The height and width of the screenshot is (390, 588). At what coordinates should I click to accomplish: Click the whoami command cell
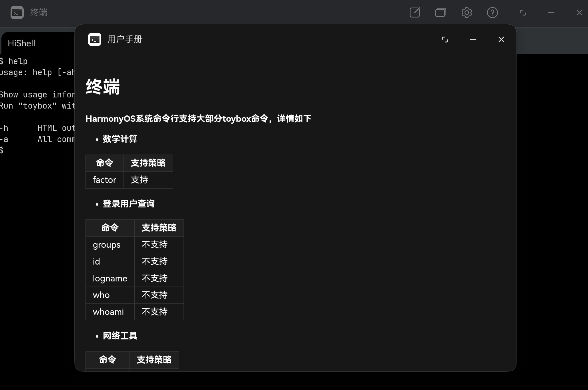(x=108, y=312)
